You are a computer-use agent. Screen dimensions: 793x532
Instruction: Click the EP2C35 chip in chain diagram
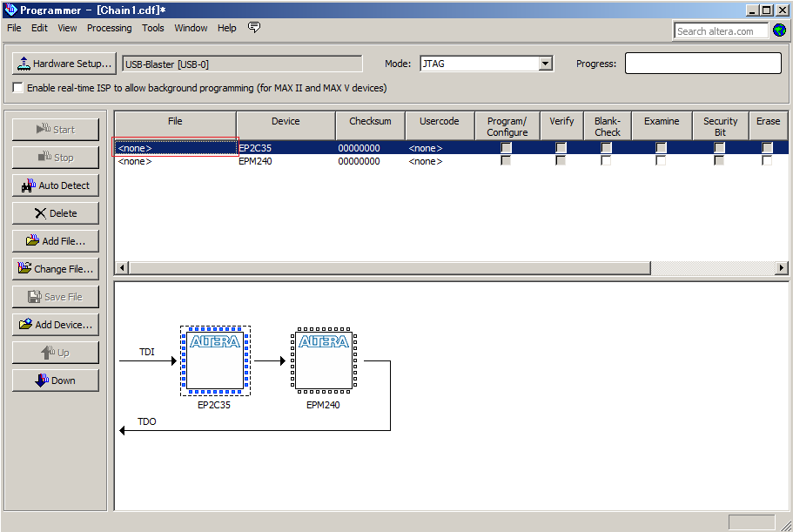click(215, 360)
